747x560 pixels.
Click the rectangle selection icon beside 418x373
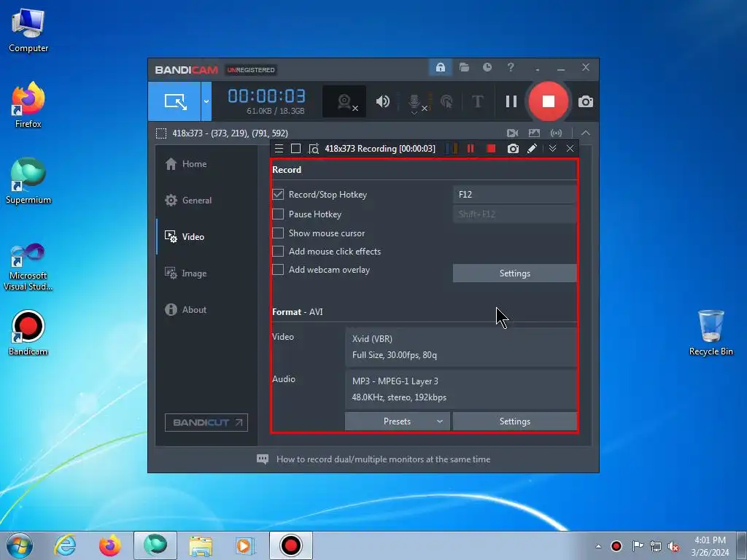click(161, 133)
